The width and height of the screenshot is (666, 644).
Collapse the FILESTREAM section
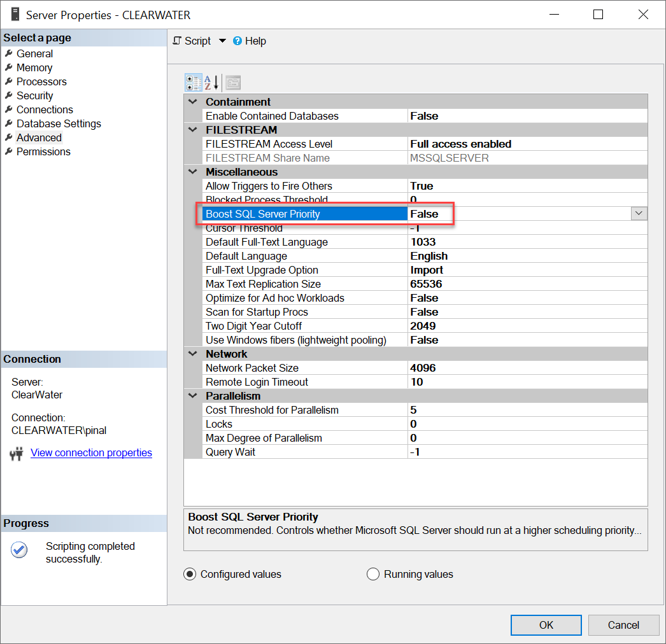click(193, 129)
